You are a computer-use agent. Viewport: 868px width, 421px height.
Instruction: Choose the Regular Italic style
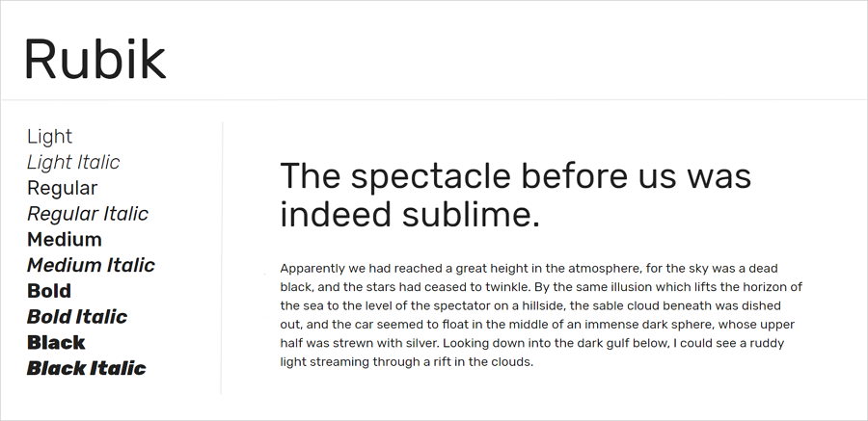click(x=88, y=214)
